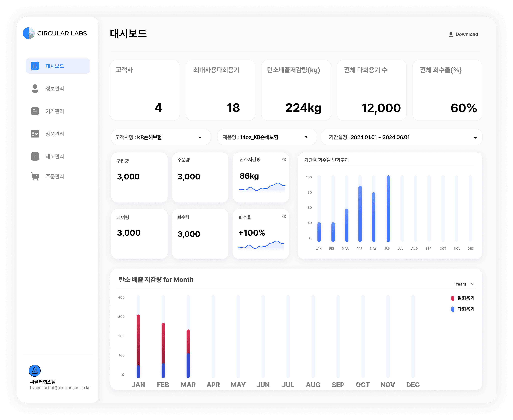Open the 고객사명 KB손해보험 dropdown
The image size is (513, 420).
(161, 137)
